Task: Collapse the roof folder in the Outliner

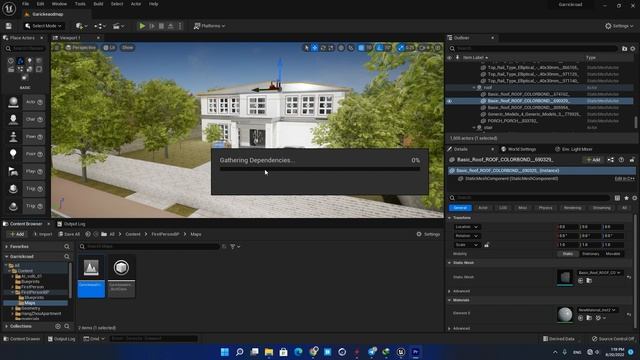Action: click(x=474, y=87)
